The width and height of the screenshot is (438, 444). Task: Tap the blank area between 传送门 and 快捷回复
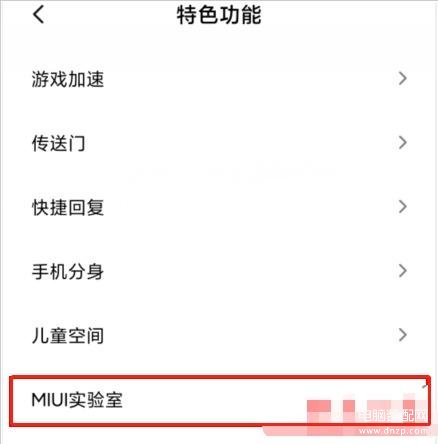[219, 175]
